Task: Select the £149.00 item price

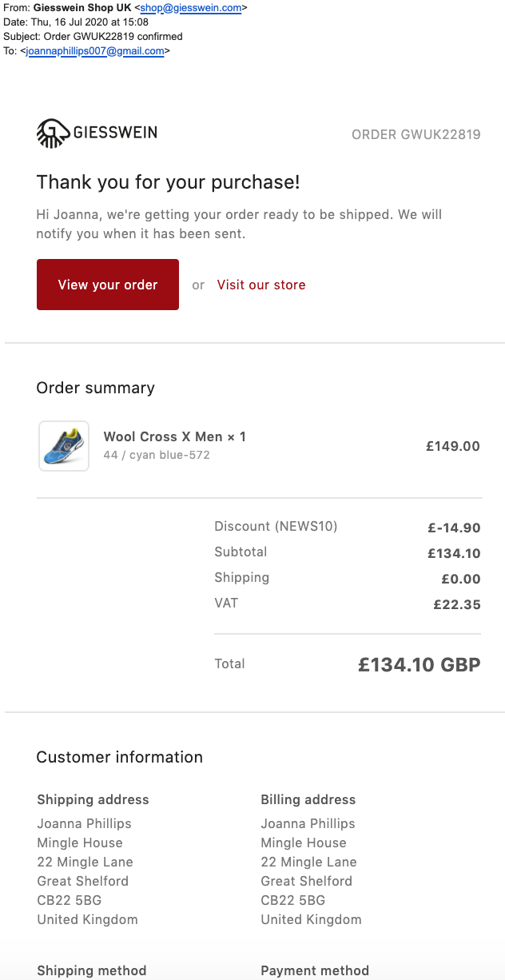Action: [x=453, y=446]
